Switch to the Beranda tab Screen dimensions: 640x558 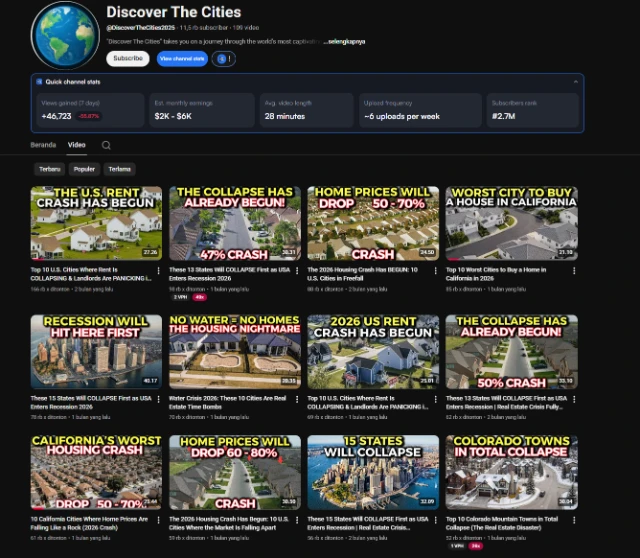[43, 145]
